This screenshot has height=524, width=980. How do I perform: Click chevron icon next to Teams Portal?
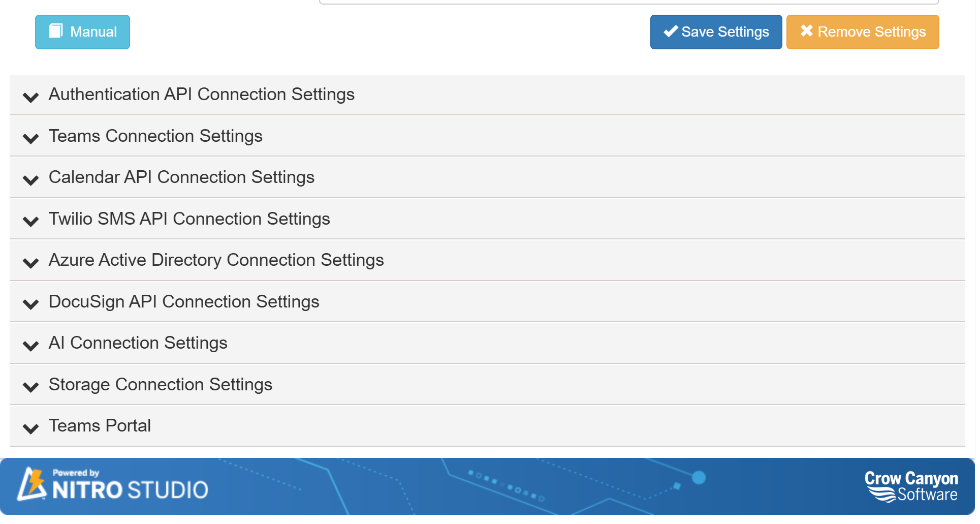[31, 428]
